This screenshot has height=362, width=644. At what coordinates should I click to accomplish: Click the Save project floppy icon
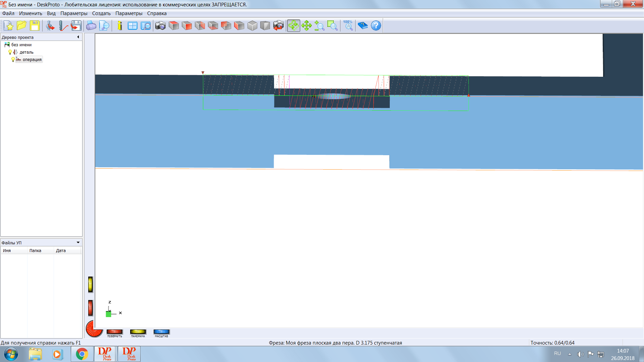35,26
